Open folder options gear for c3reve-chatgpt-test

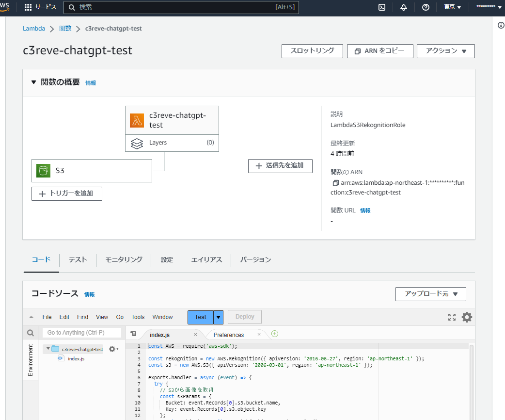pos(113,349)
